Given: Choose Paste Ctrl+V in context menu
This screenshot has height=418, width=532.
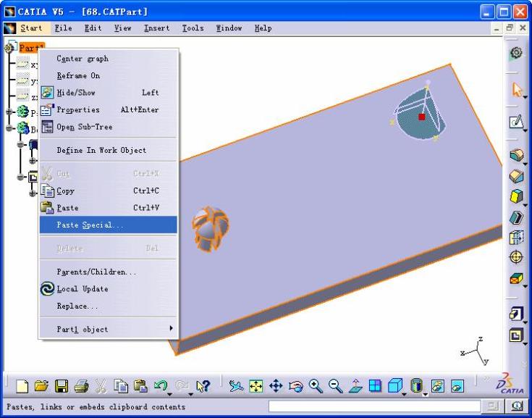Looking at the screenshot, I should point(109,208).
